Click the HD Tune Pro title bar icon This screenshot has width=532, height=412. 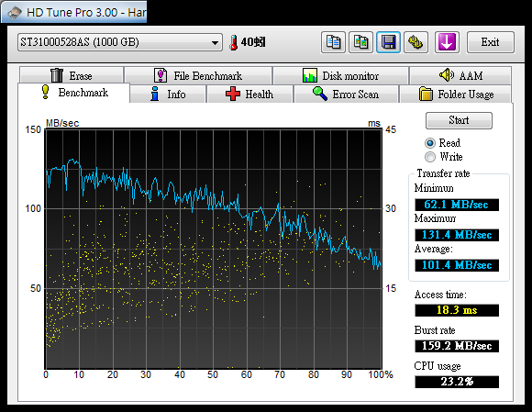click(x=15, y=13)
